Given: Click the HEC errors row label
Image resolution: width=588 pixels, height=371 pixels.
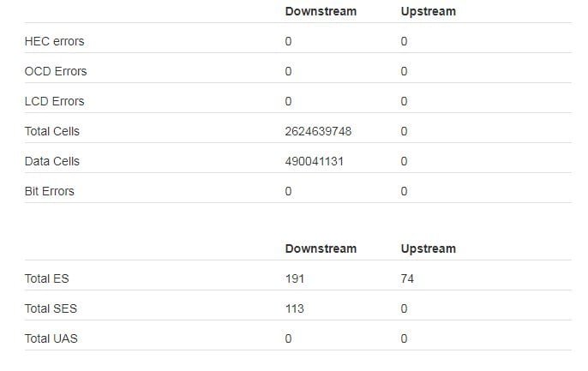Looking at the screenshot, I should [54, 41].
